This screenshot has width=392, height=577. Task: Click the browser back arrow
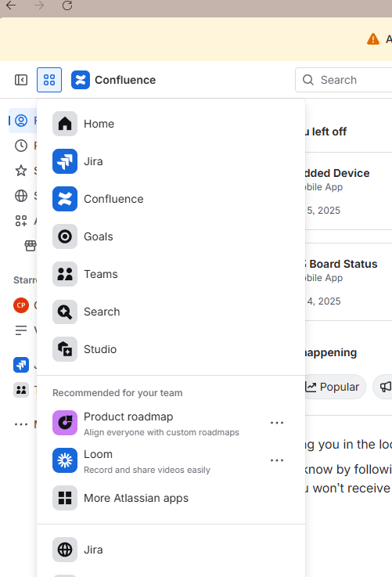pos(11,5)
